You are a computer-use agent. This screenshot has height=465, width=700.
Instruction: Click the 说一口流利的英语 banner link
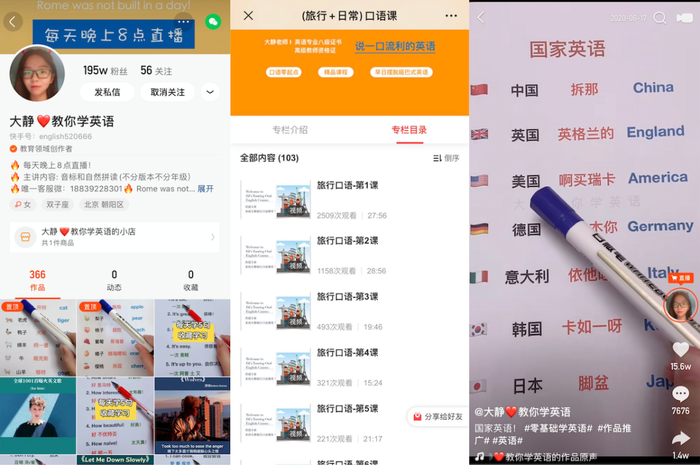coord(395,46)
